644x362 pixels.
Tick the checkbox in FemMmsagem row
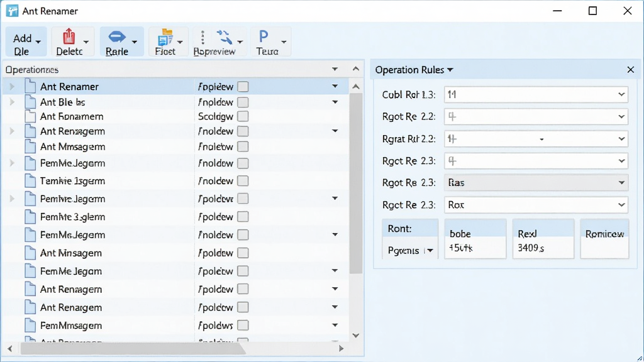(x=243, y=326)
